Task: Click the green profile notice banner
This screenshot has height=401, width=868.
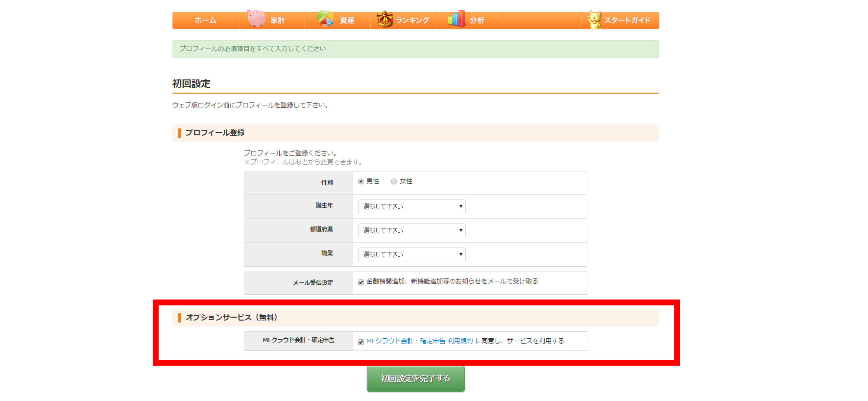Action: (x=415, y=49)
